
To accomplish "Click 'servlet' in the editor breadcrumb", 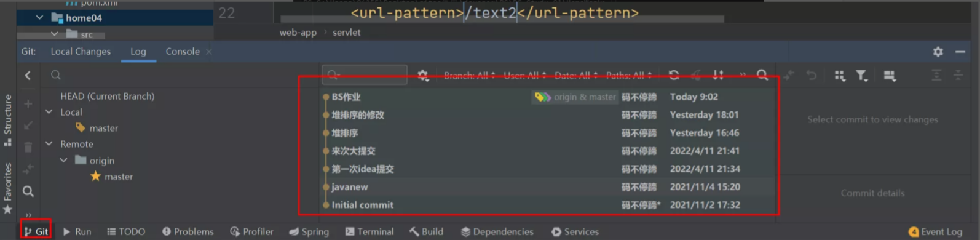I will click(347, 33).
